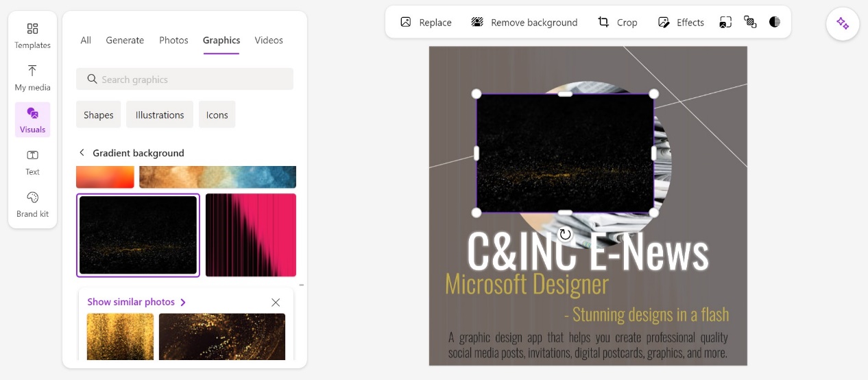868x380 pixels.
Task: Open the Designer sparkle assistant button
Action: pos(843,23)
